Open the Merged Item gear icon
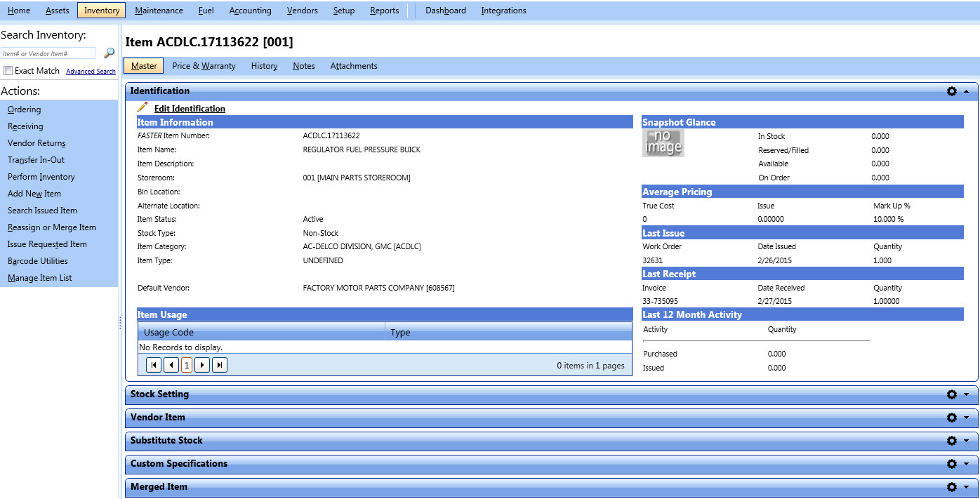This screenshot has width=980, height=499. coord(952,487)
